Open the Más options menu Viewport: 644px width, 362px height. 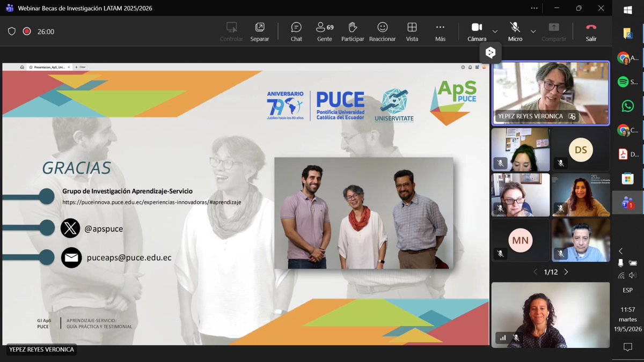click(440, 32)
